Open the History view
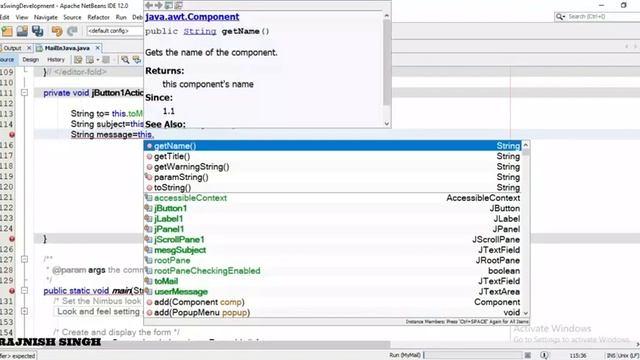Viewport: 640px width, 360px height. (x=56, y=60)
